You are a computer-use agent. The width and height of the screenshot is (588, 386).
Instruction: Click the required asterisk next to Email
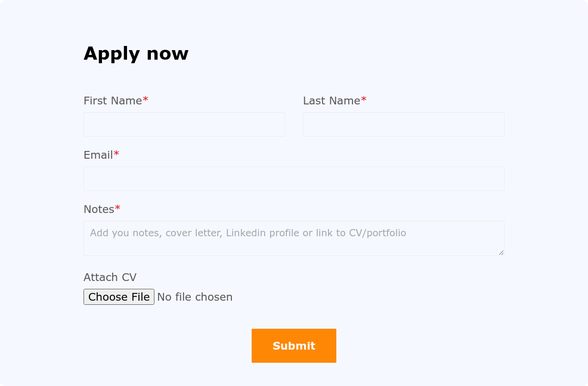pos(116,155)
